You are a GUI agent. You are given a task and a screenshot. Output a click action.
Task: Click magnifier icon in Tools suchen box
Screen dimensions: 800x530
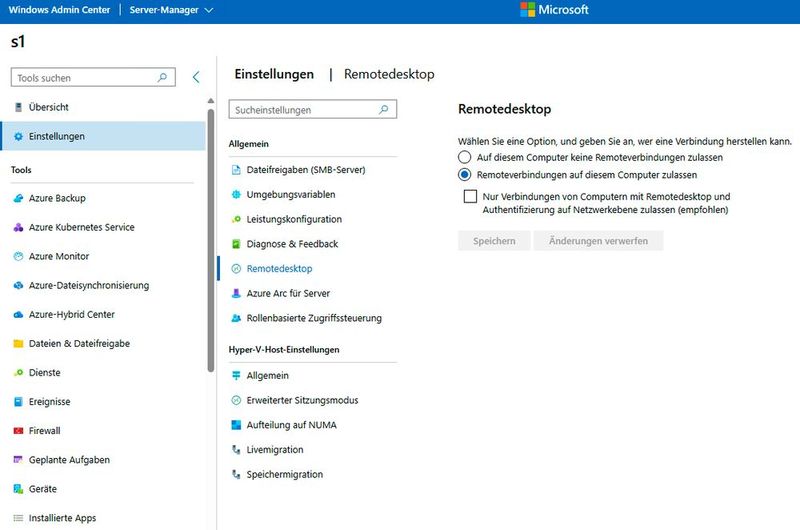pos(162,78)
